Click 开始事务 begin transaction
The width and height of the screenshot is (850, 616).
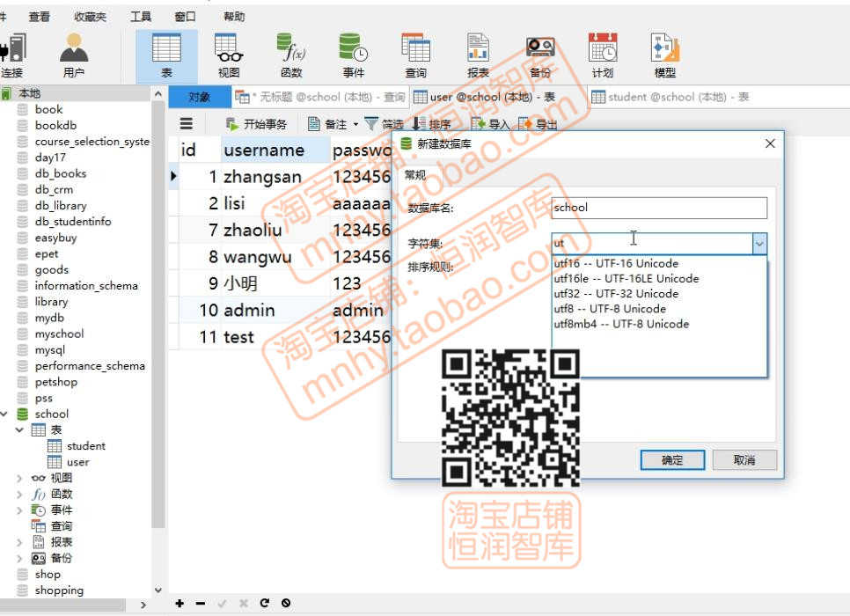[256, 124]
